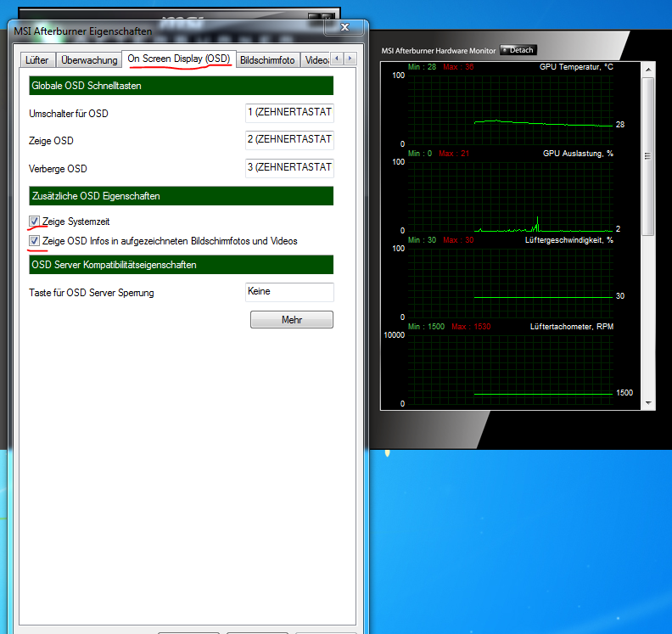This screenshot has width=672, height=634.
Task: Click the Umschalter für OSD hotkey field
Action: (x=289, y=113)
